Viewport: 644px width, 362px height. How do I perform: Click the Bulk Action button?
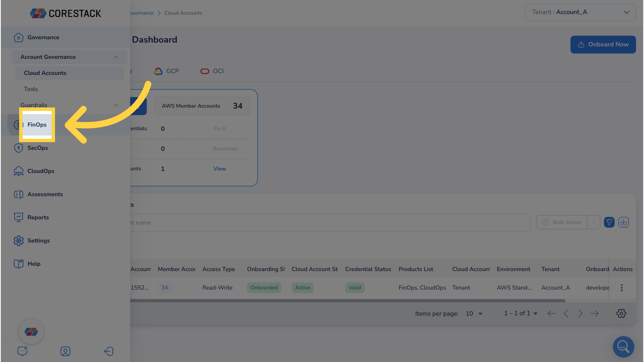click(562, 222)
